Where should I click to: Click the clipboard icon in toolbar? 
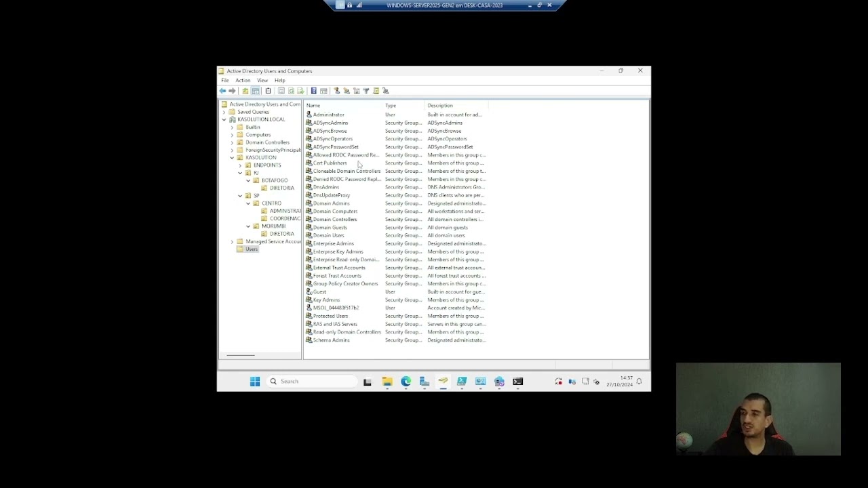268,91
